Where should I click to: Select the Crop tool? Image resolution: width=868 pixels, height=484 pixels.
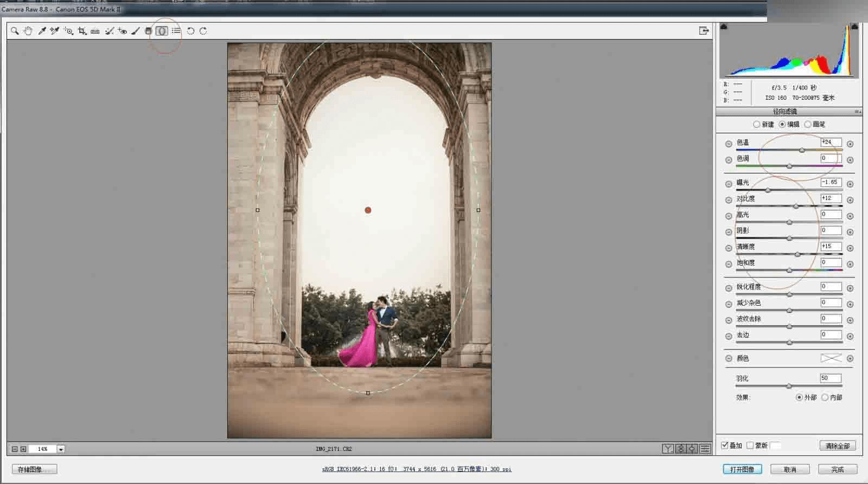(x=82, y=31)
